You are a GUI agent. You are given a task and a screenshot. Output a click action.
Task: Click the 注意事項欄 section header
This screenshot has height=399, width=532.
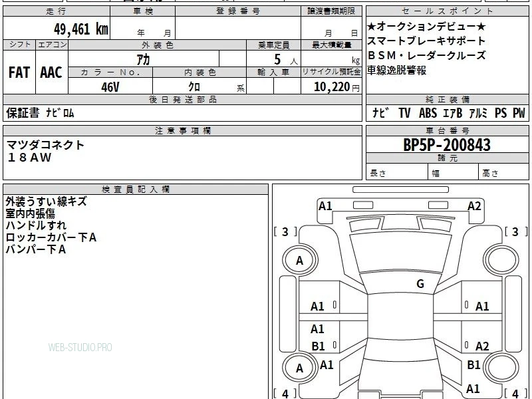[182, 130]
